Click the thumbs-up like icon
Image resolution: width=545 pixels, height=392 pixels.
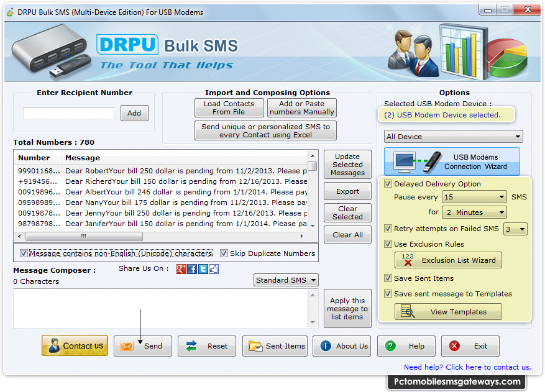coord(214,269)
